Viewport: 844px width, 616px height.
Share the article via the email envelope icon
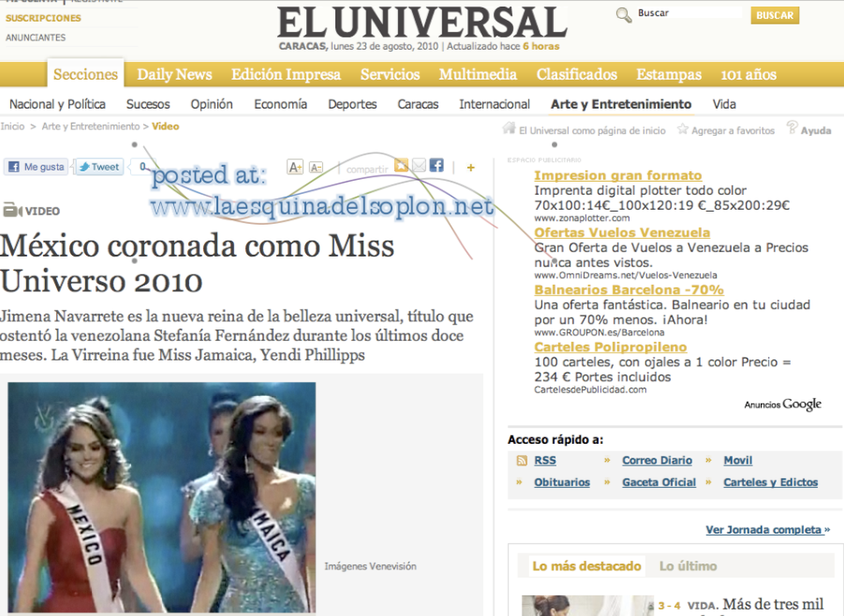pos(420,167)
